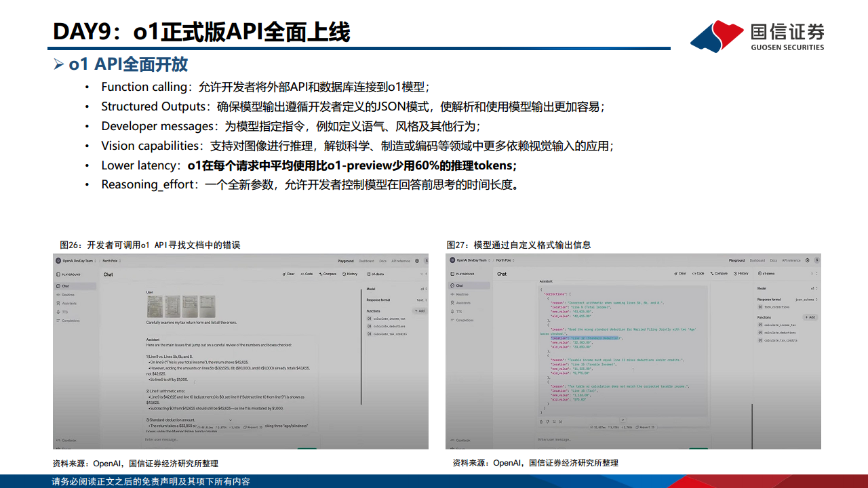Open Response format json_schema dropdown in Figure 27

[x=806, y=300]
